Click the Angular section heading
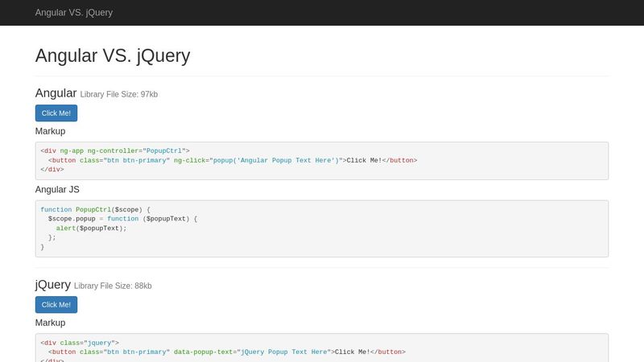This screenshot has width=644, height=362. pyautogui.click(x=56, y=93)
